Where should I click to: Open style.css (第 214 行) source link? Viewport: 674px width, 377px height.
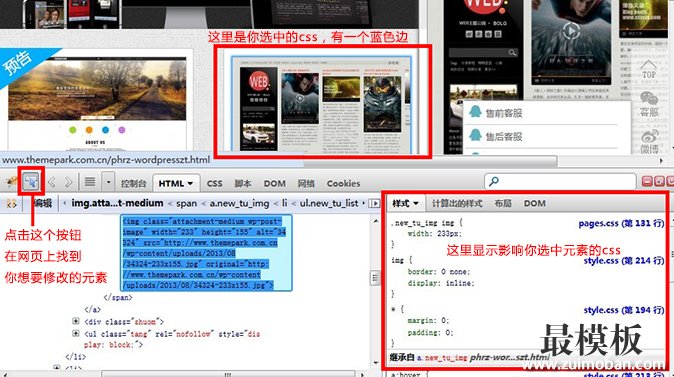(624, 261)
